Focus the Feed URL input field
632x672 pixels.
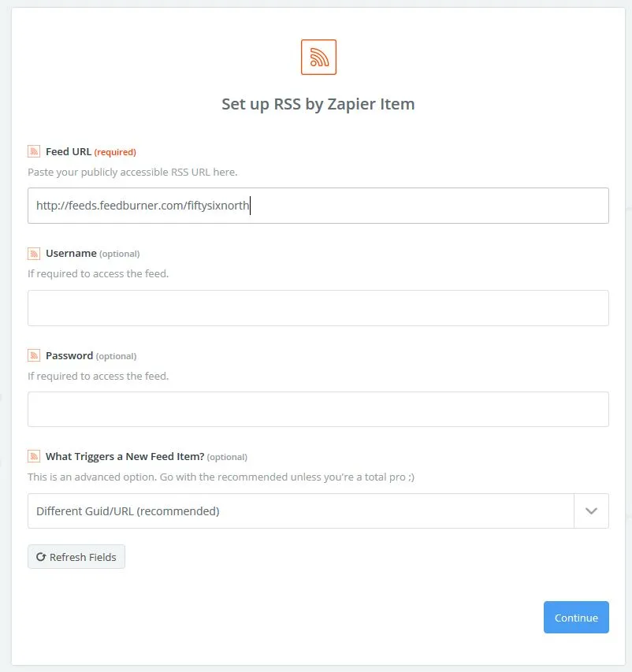point(318,206)
